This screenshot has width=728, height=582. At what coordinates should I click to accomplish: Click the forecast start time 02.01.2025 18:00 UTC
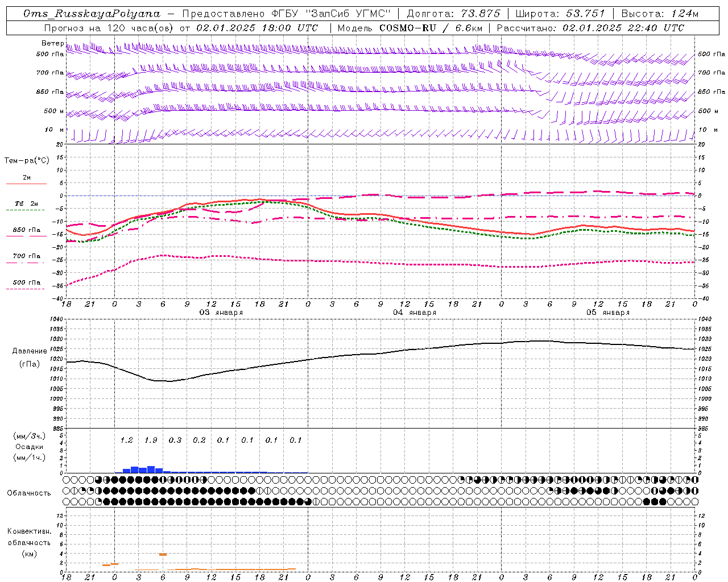(257, 28)
